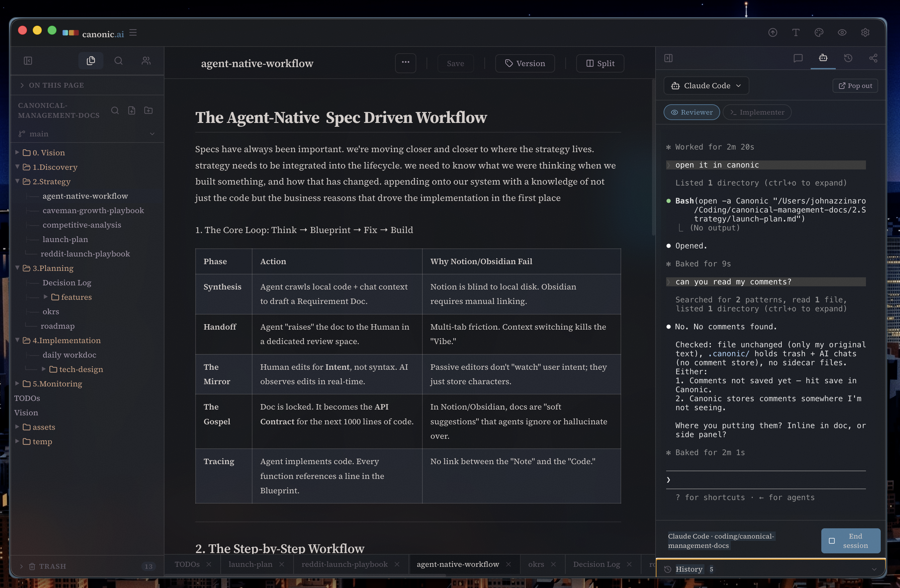The width and height of the screenshot is (900, 588).
Task: Click the search icon beside CANONICAL-MANAGEMENT-DOCS
Action: (115, 110)
